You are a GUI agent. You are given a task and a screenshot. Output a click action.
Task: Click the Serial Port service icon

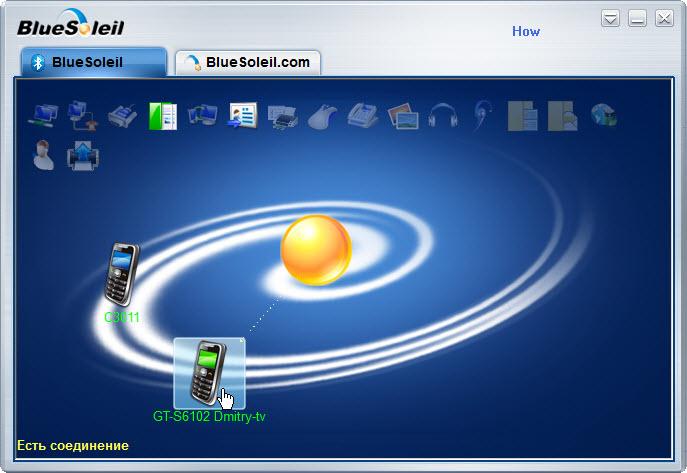coord(122,116)
